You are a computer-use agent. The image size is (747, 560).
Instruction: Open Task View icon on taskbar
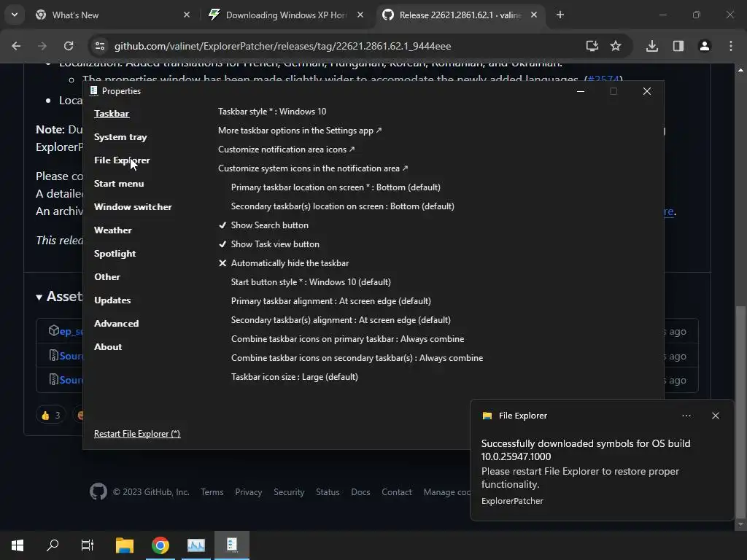point(88,545)
